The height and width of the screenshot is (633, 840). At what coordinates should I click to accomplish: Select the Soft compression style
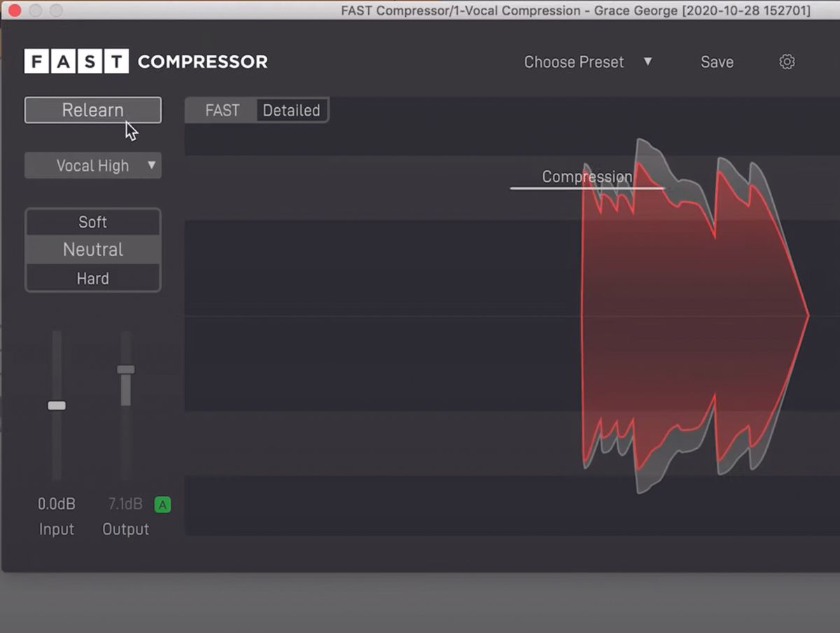coord(92,222)
